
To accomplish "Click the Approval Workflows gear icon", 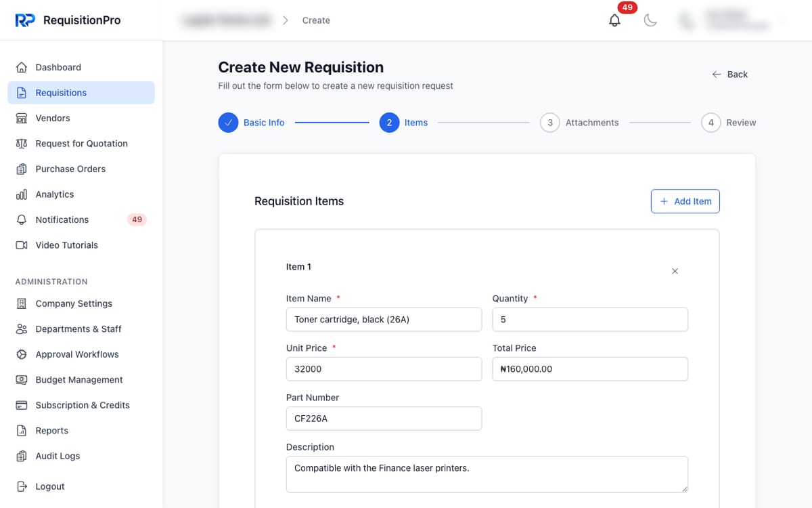I will [x=22, y=355].
